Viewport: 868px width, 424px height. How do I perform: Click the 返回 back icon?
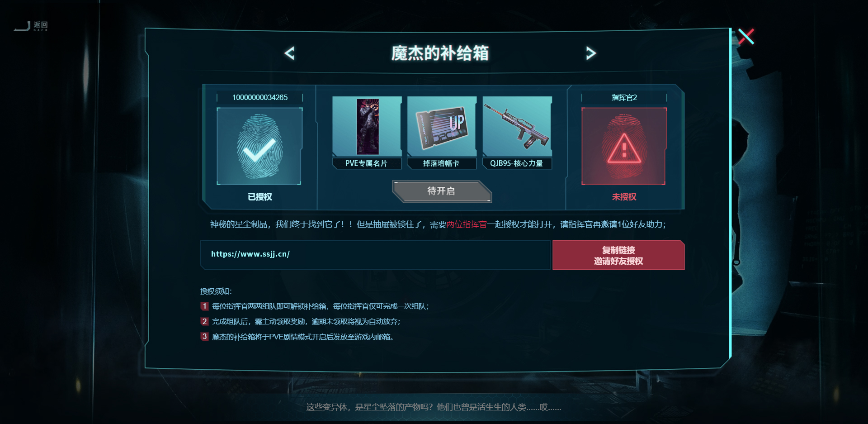(31, 26)
